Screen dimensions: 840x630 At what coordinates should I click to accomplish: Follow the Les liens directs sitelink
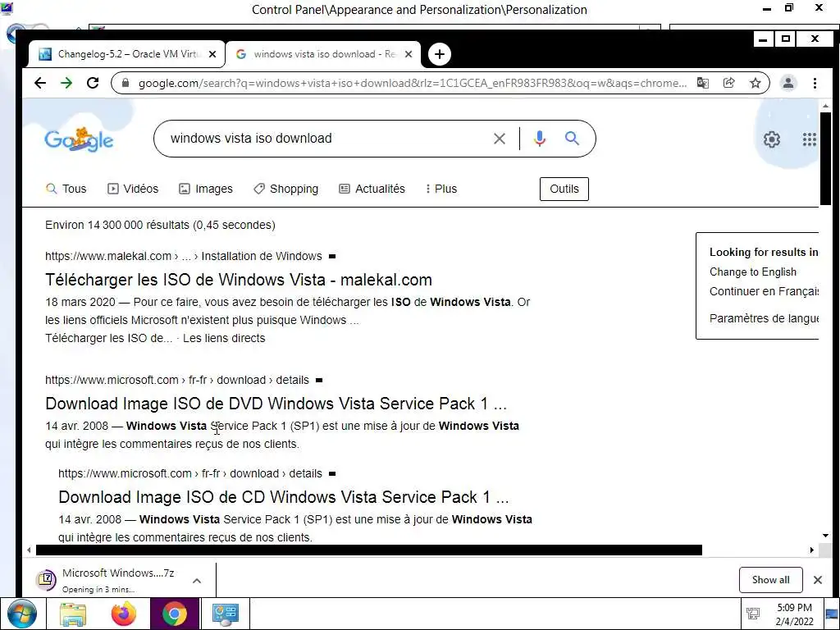[x=224, y=338]
